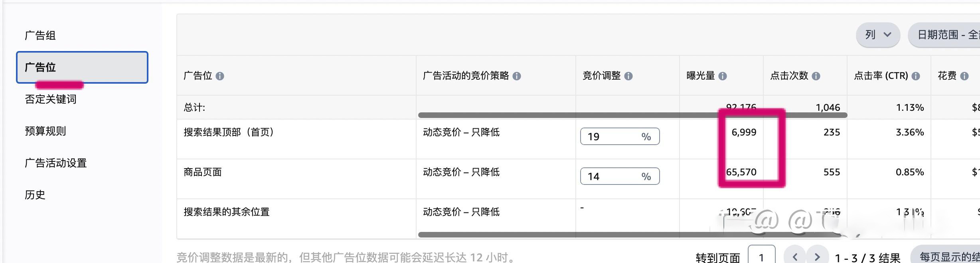The height and width of the screenshot is (263, 980).
Task: Click info icon beside 广告活动的竞价策略 header
Action: coord(517,76)
